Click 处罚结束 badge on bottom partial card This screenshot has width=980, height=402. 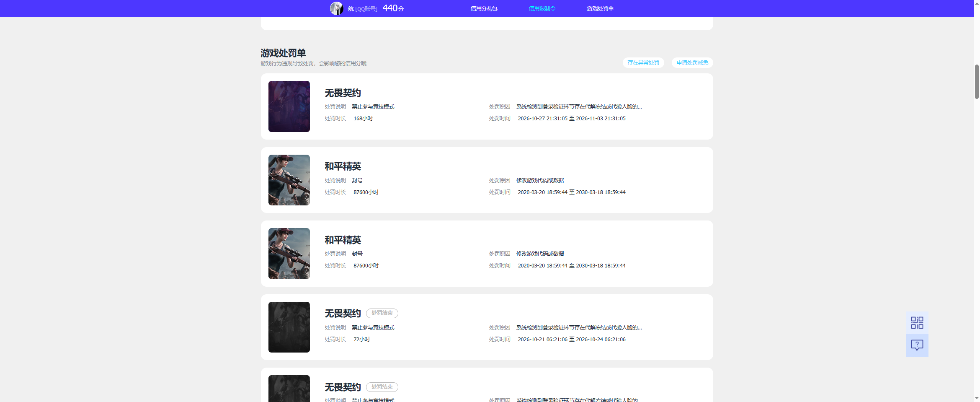coord(382,387)
